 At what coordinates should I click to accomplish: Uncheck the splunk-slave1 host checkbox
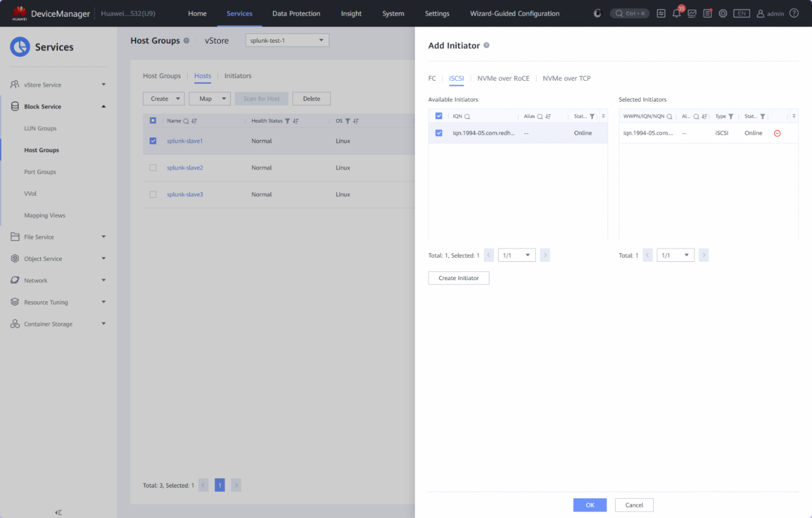click(x=153, y=141)
